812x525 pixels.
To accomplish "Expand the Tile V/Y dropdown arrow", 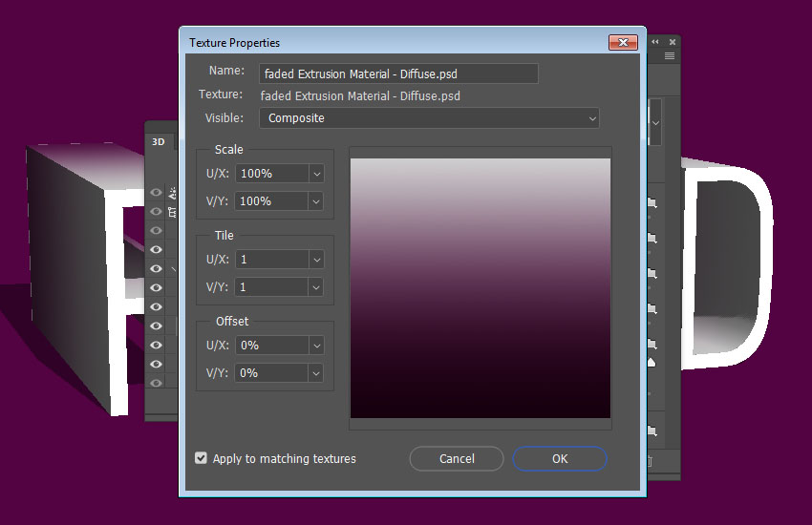I will point(316,287).
